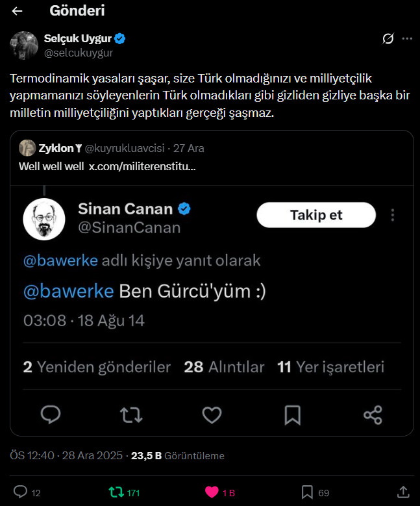Click the ÖS 12:40 · 28 Ara 2025 timestamp
This screenshot has width=420, height=506.
pos(66,456)
